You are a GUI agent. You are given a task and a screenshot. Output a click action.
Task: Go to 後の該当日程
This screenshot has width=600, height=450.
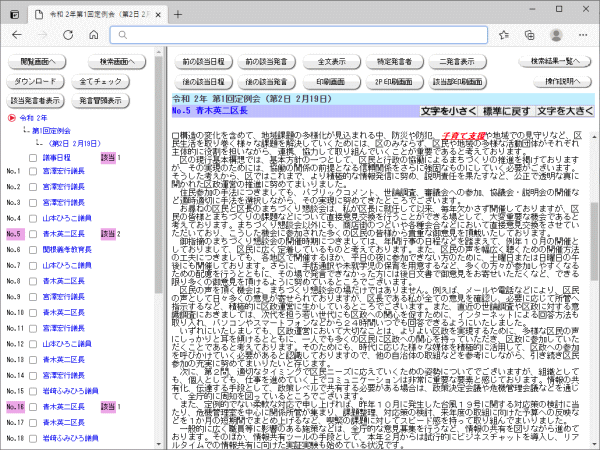203,82
